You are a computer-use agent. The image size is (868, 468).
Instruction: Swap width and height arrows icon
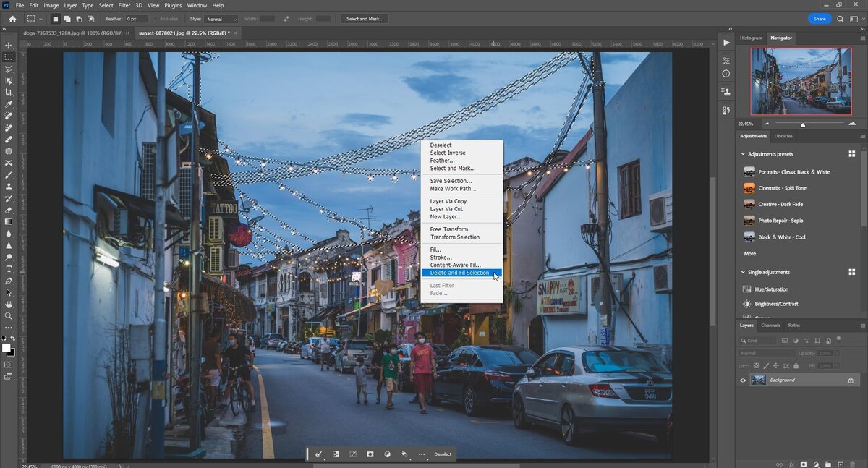286,19
